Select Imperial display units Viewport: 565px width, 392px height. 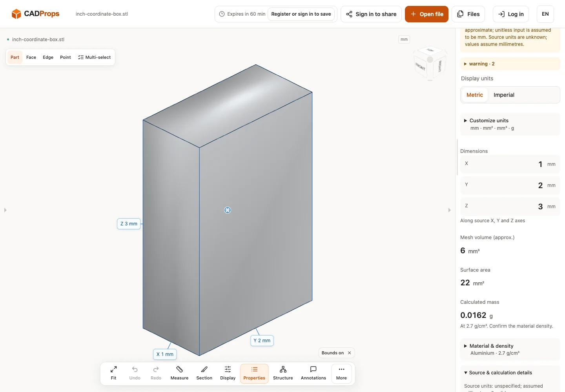pyautogui.click(x=504, y=95)
